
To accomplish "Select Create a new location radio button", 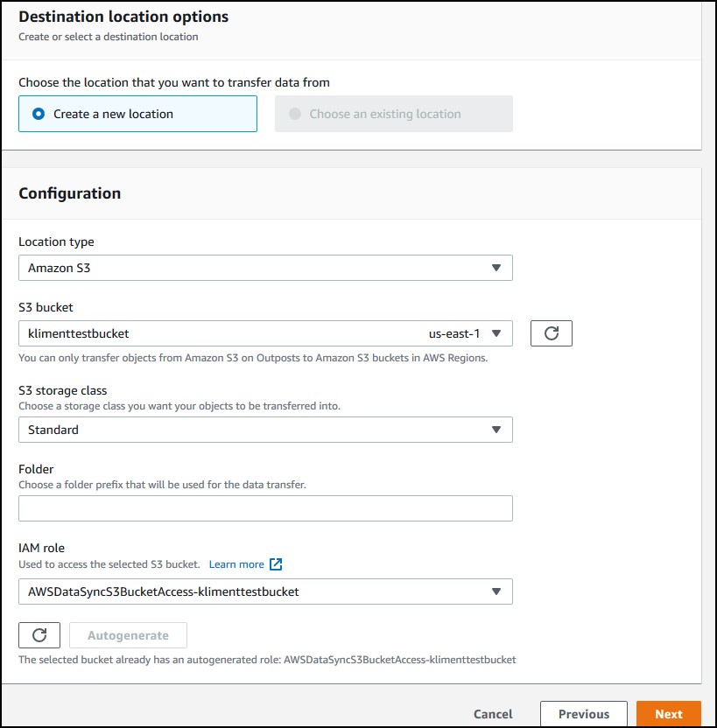I will tap(39, 114).
